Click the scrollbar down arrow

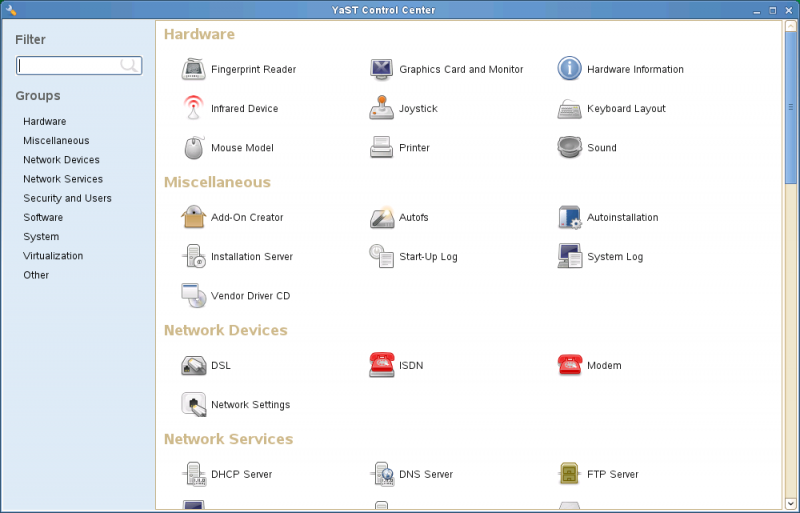[x=790, y=503]
